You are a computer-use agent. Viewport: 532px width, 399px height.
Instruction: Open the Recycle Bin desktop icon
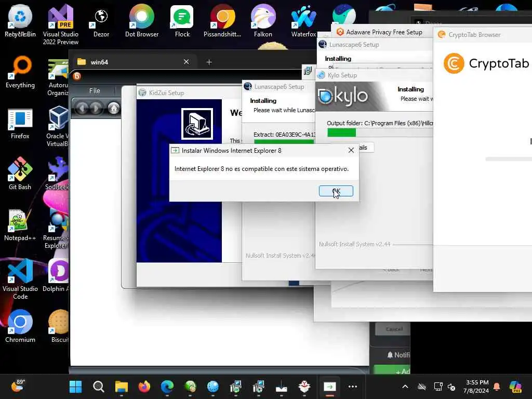(20, 21)
